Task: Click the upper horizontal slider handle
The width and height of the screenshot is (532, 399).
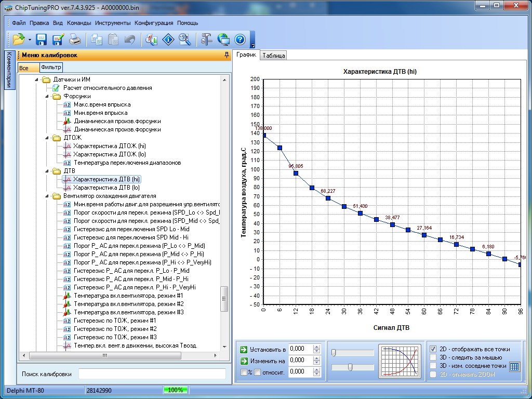Action: coord(334,353)
